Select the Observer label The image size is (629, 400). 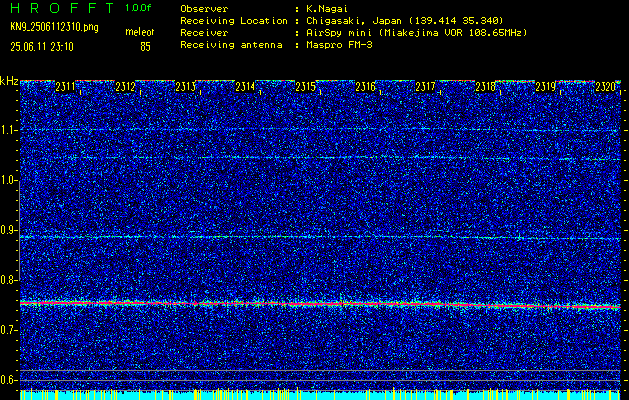click(x=204, y=8)
